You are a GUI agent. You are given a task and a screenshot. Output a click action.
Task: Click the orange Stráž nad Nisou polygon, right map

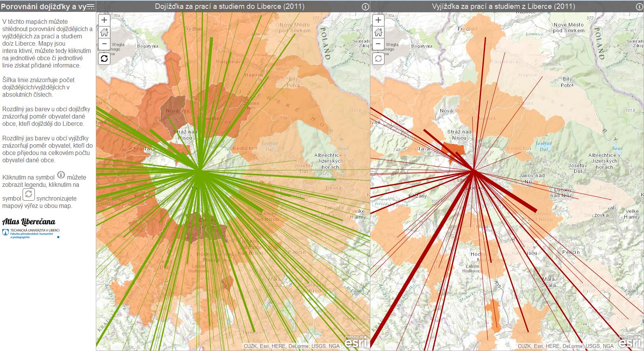pyautogui.click(x=453, y=148)
